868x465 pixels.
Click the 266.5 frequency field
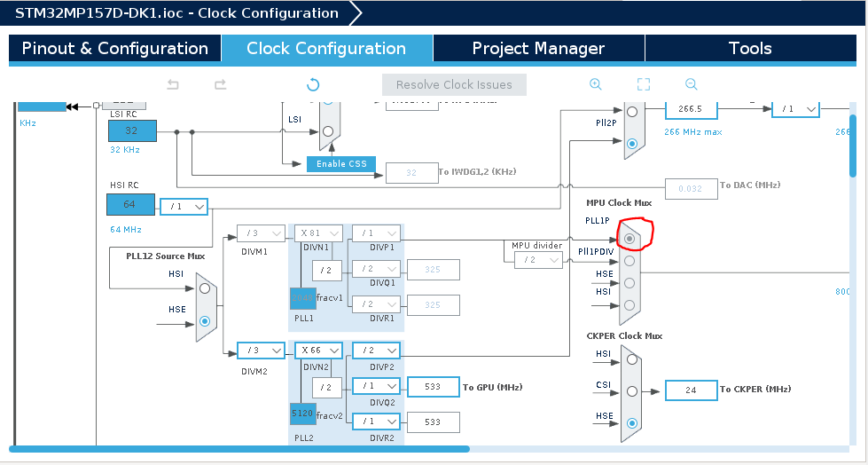coord(691,110)
